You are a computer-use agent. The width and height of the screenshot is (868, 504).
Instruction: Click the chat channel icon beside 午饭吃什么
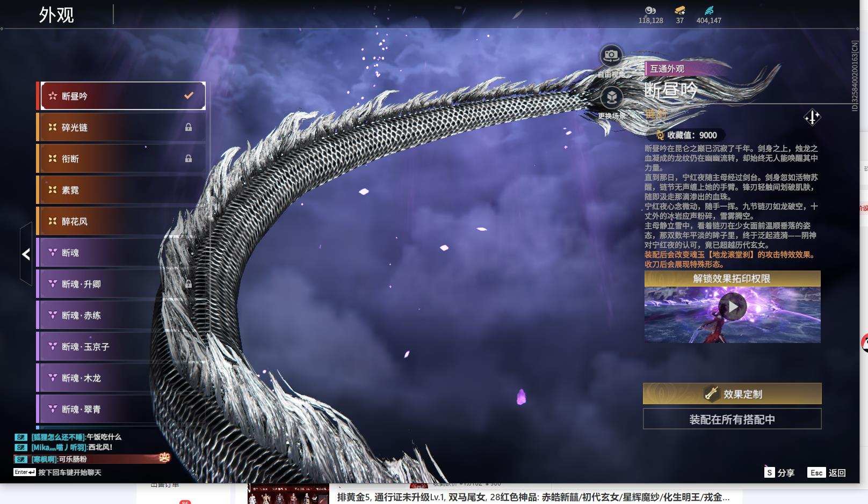[20, 437]
